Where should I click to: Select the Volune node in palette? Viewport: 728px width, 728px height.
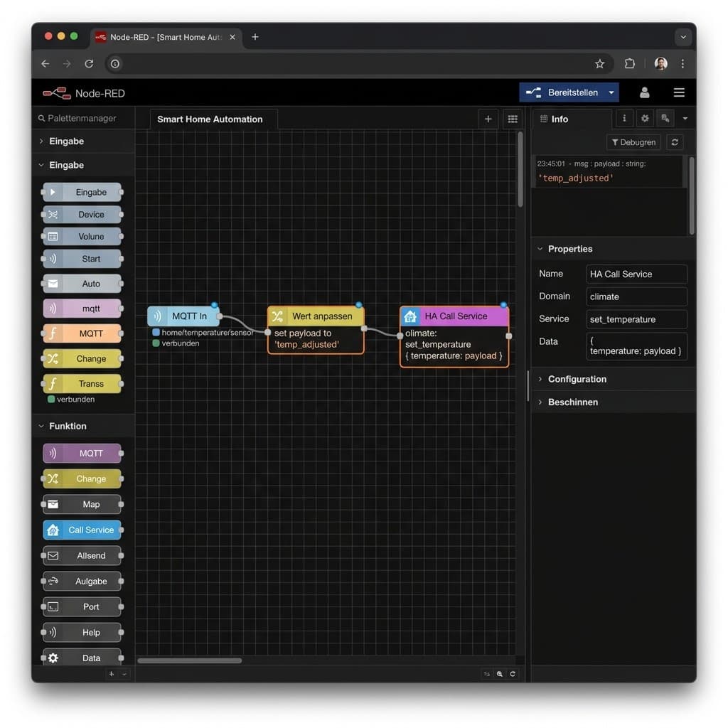pyautogui.click(x=82, y=236)
